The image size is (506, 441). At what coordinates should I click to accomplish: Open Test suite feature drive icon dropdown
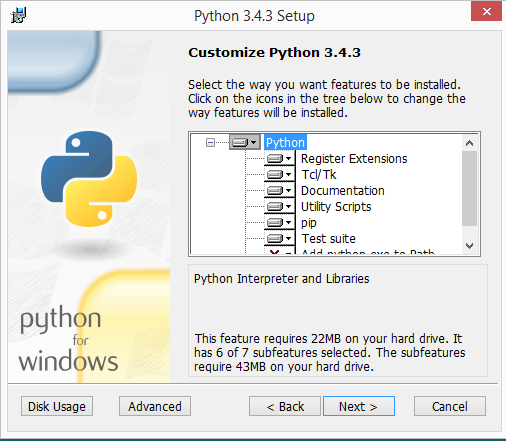(x=280, y=238)
